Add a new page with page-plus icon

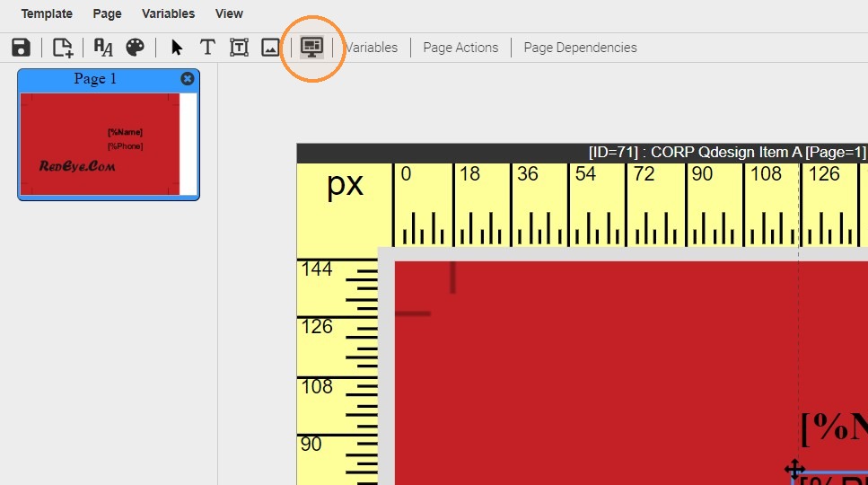63,48
